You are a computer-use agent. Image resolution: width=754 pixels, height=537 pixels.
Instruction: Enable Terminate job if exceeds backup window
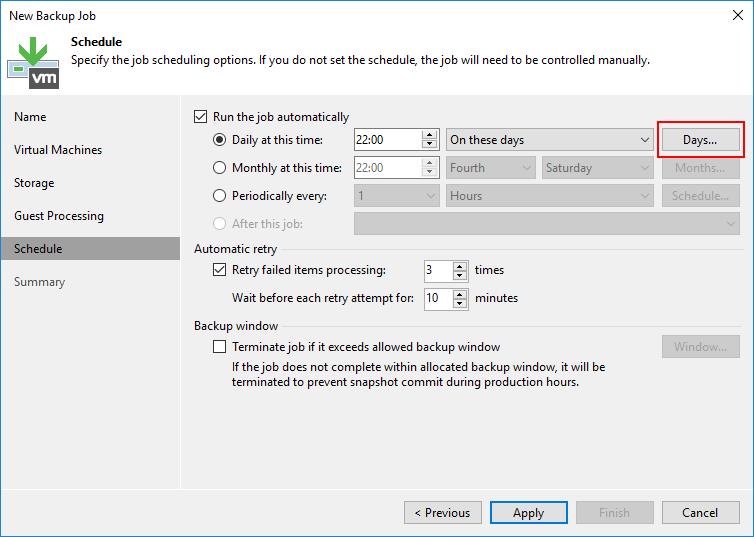(x=220, y=347)
